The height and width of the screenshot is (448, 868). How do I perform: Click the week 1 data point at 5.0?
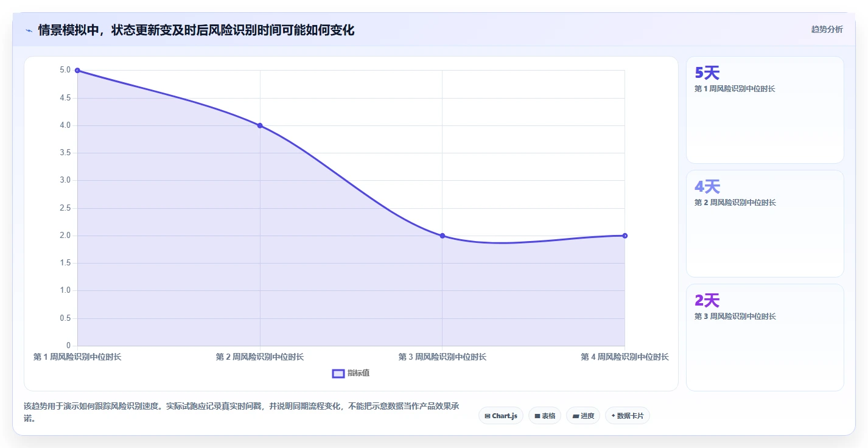coord(77,71)
